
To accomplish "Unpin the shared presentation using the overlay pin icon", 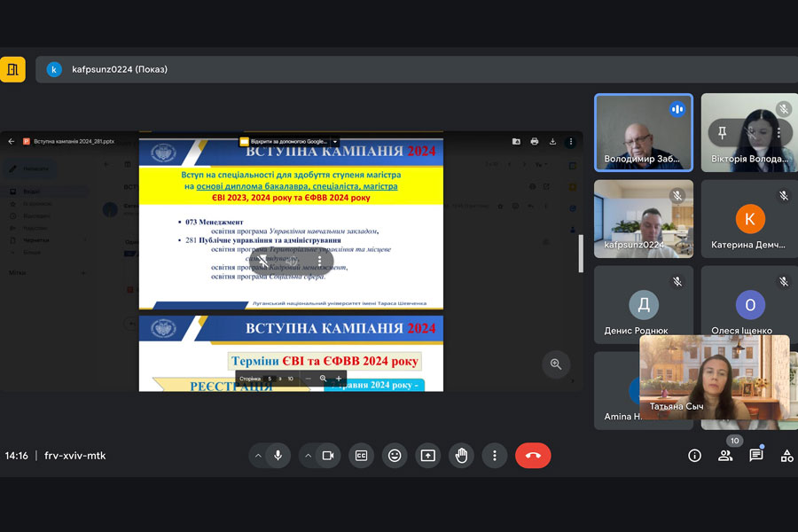I will pos(262,261).
